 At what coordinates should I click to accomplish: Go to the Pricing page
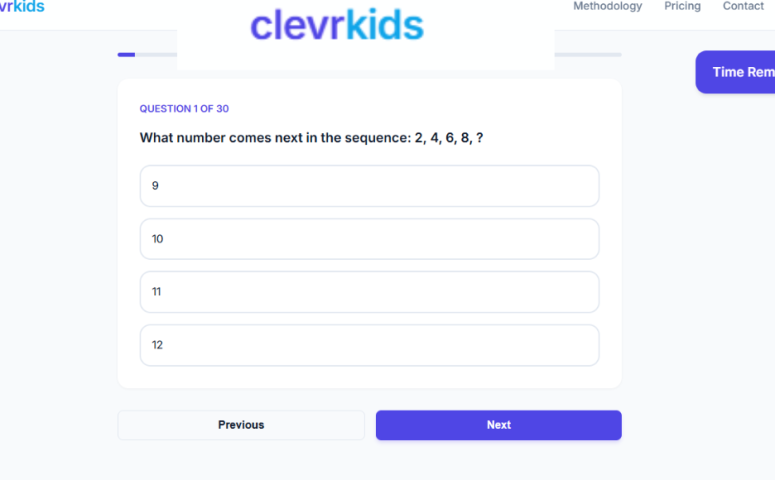pos(682,6)
